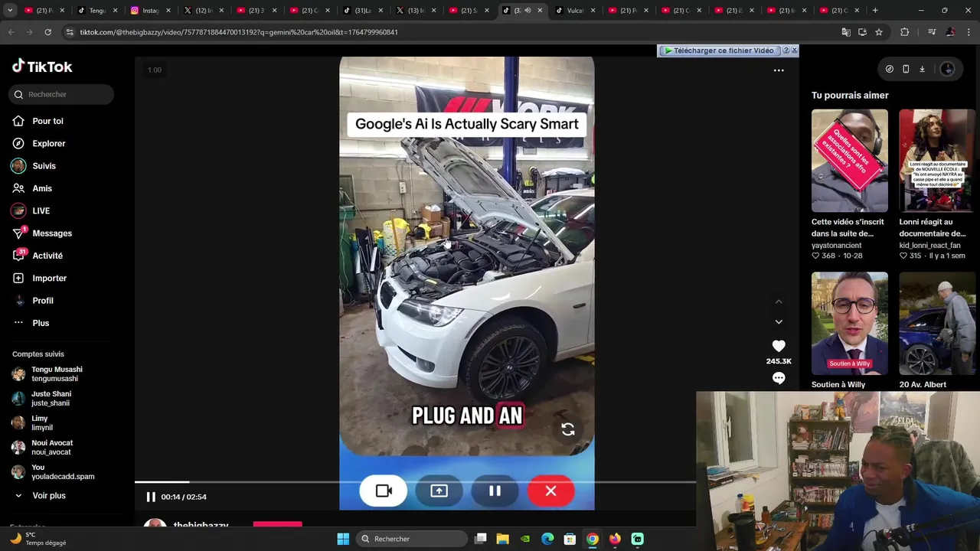Click Importer to upload a video
This screenshot has height=551, width=980.
click(x=49, y=278)
